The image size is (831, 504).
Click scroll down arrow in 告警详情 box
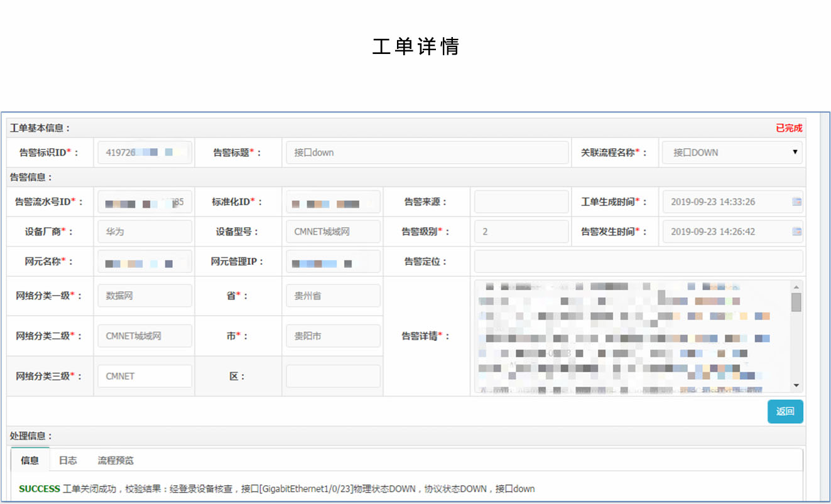(796, 385)
